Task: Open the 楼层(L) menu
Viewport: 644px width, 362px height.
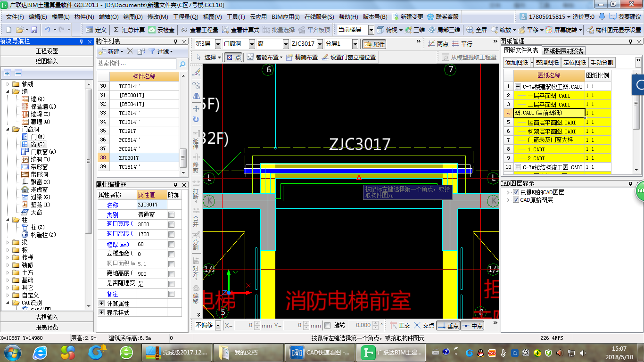Action: [61, 16]
